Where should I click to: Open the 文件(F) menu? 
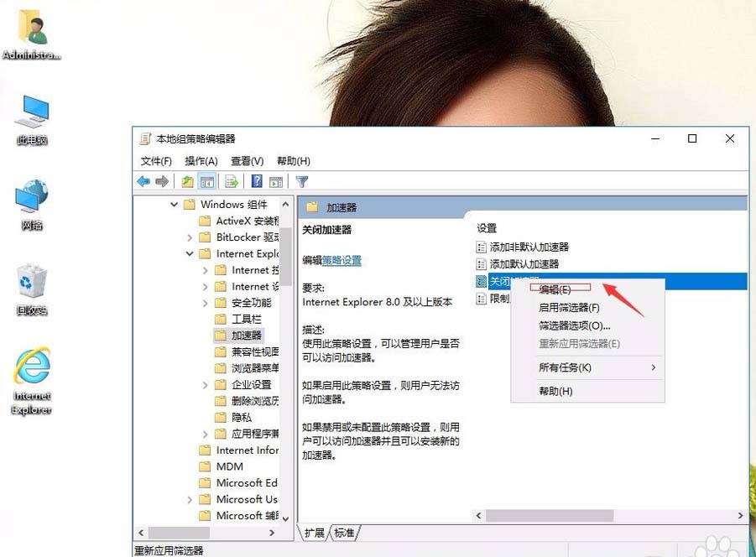pyautogui.click(x=156, y=161)
